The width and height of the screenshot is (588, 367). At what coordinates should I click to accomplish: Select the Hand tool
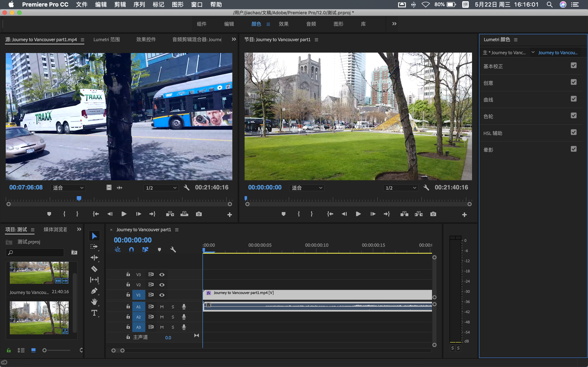pos(94,302)
